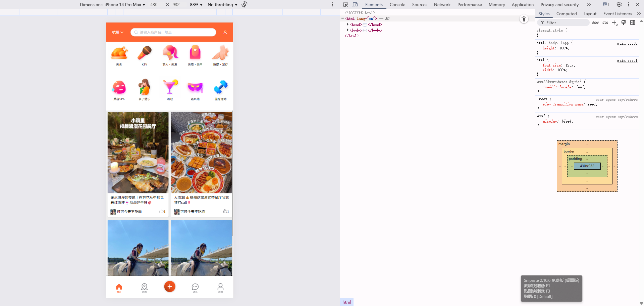Image resolution: width=644 pixels, height=306 pixels.
Task: Switch to the Performance tab
Action: point(470,4)
